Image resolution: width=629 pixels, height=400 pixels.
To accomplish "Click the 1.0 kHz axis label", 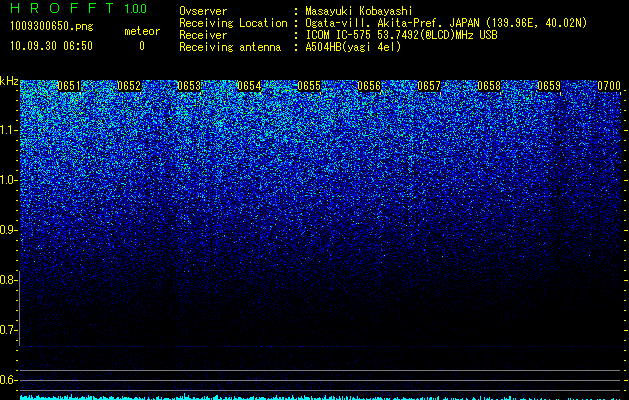I will (x=9, y=180).
